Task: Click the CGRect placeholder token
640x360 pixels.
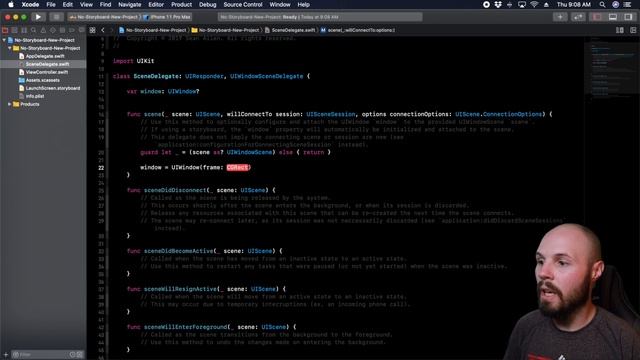Action: (238, 167)
